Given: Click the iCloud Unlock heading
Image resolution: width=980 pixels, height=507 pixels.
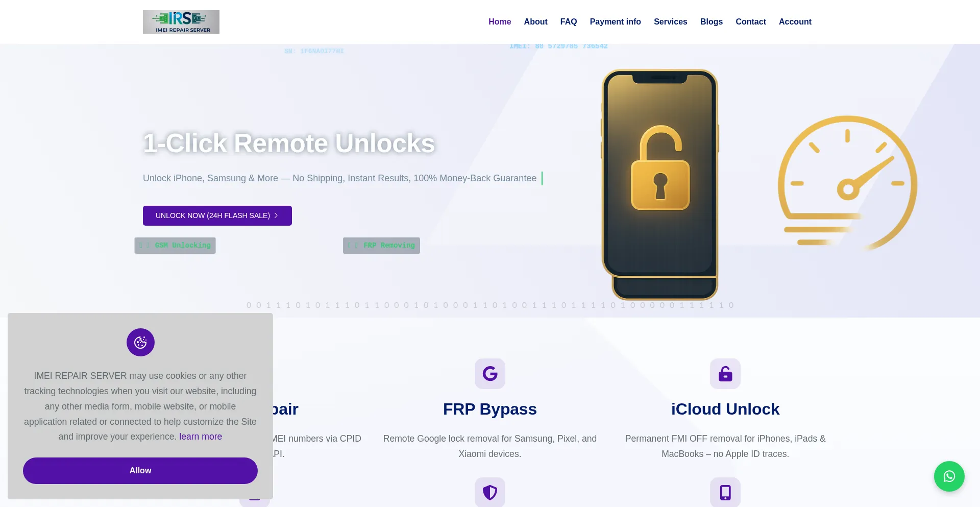Looking at the screenshot, I should point(725,409).
